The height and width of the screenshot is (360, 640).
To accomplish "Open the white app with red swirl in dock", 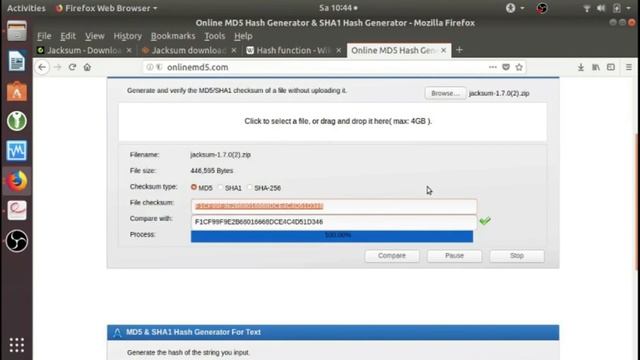I will coord(17,211).
